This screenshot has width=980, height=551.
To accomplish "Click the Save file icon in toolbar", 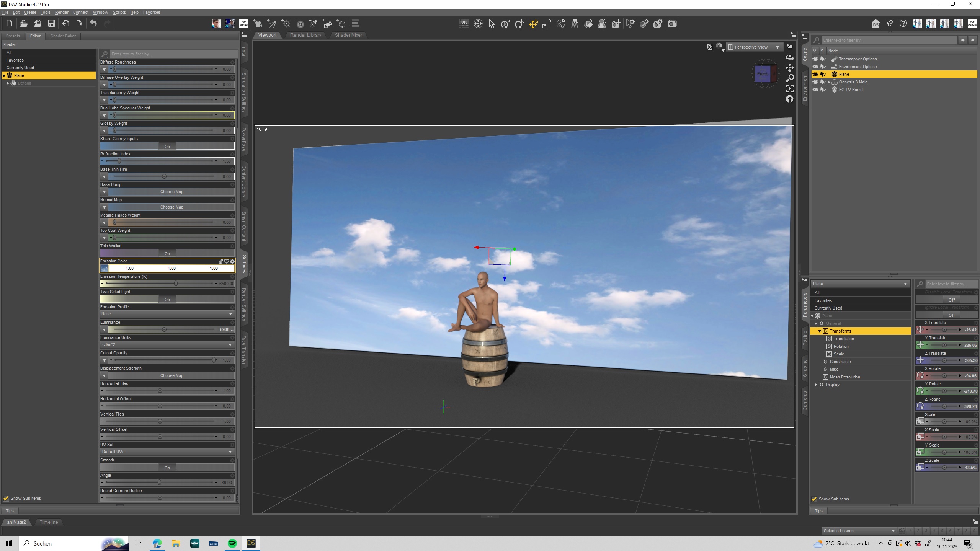I will click(51, 24).
